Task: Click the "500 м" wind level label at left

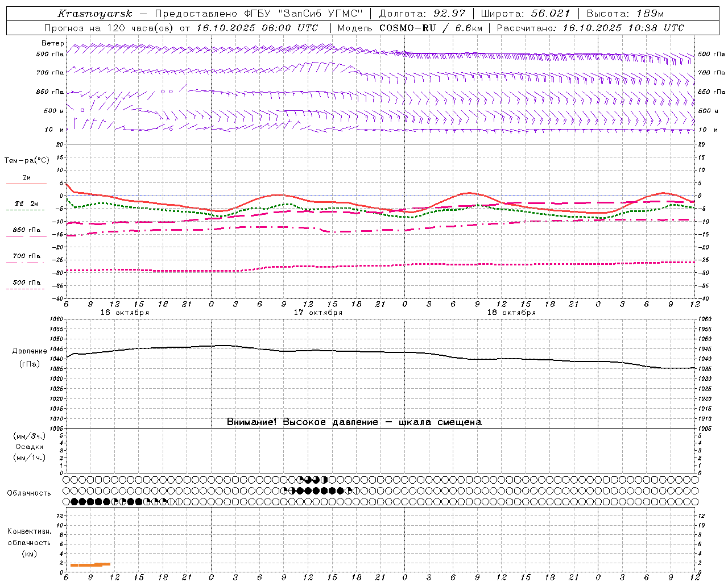Action: click(x=53, y=111)
